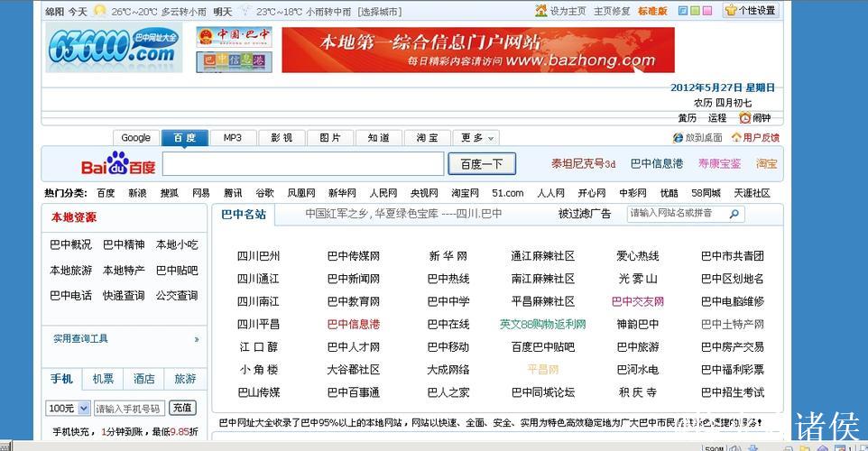Select the 手机 recharge tab
The height and width of the screenshot is (451, 868).
61,379
